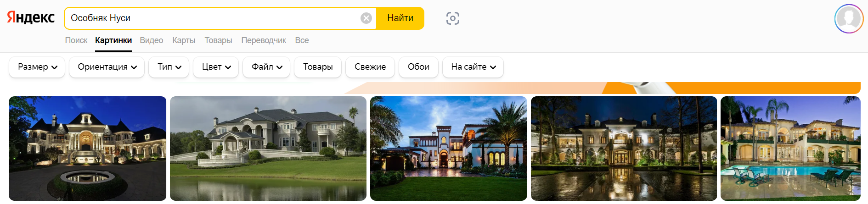Viewport: 868px width, 204px height.
Task: Open the user profile avatar
Action: pyautogui.click(x=849, y=19)
